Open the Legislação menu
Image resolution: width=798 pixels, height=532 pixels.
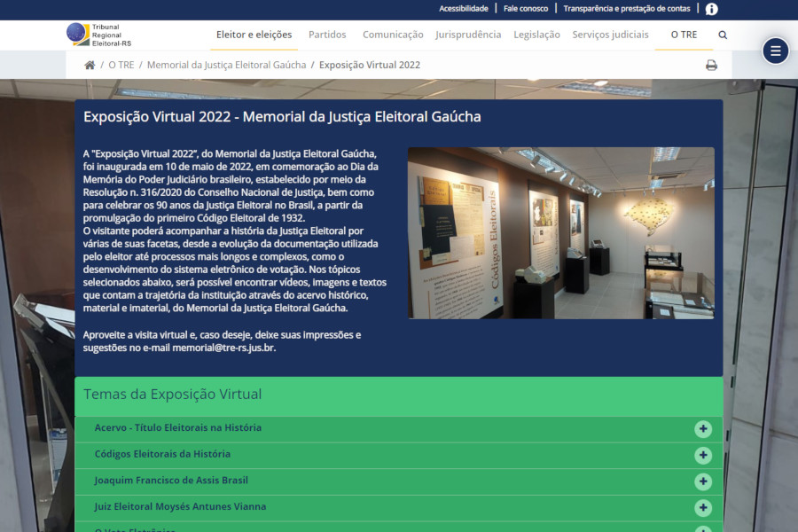click(x=536, y=35)
